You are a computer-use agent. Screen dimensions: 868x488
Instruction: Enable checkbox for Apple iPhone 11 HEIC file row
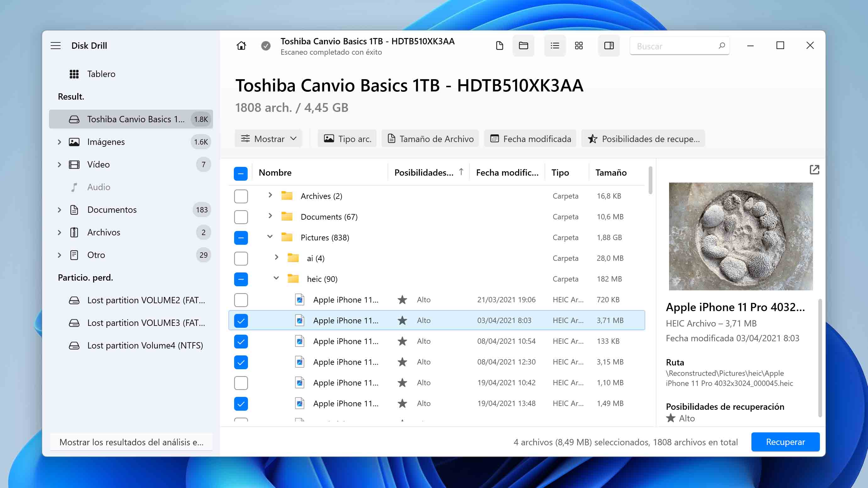241,299
